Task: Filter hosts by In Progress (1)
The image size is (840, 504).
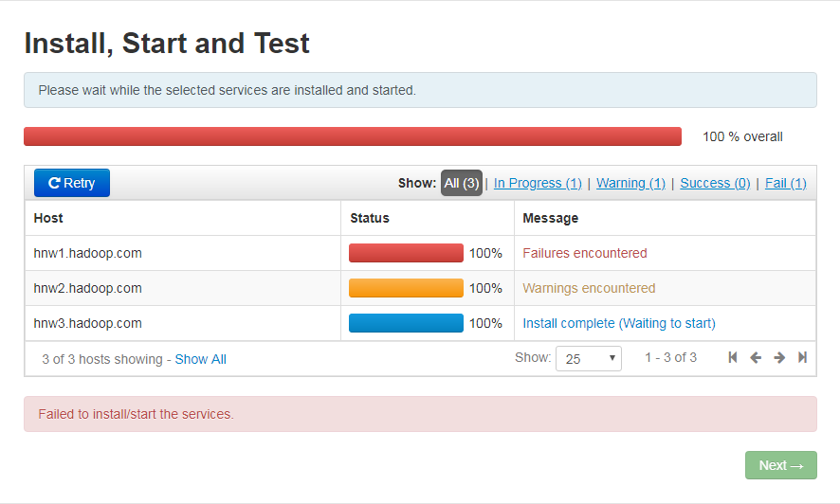Action: click(538, 183)
